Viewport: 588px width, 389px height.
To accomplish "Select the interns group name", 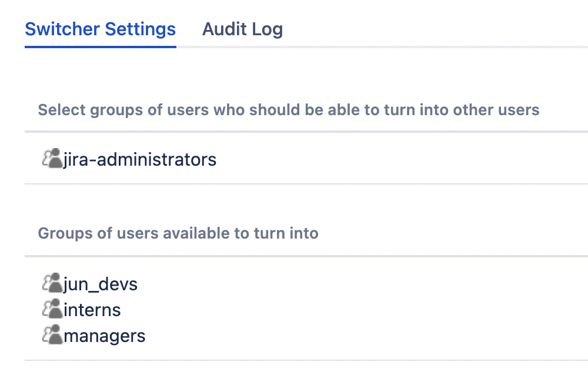I will (92, 310).
